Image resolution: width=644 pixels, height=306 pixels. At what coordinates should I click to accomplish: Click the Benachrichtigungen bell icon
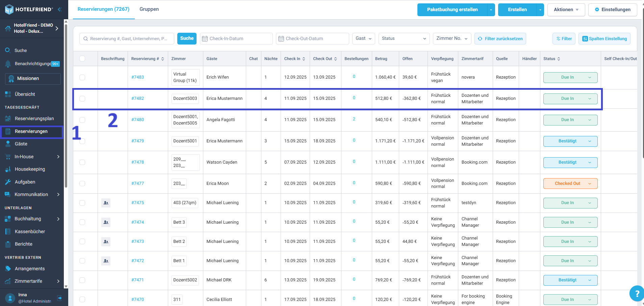[8, 63]
